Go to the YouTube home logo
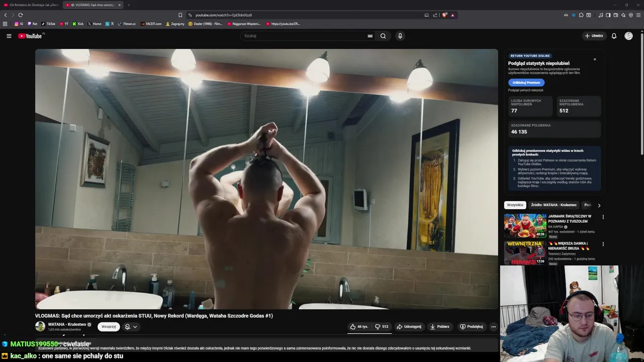The height and width of the screenshot is (362, 644). (x=31, y=36)
